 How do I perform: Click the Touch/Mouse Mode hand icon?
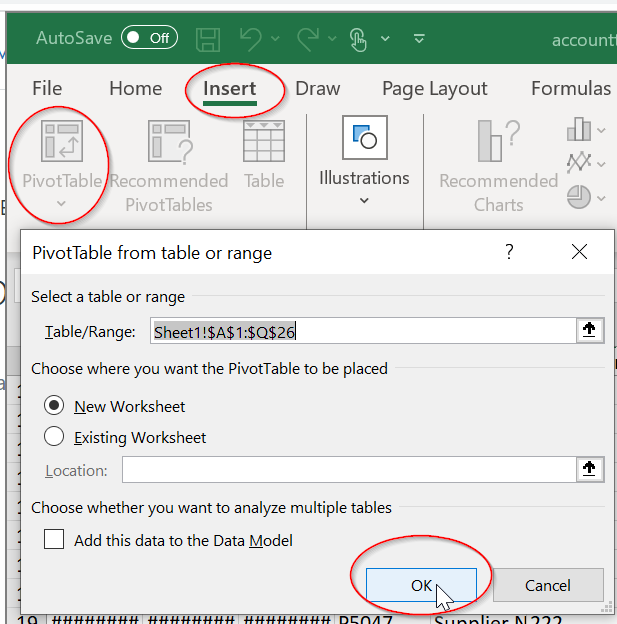click(x=358, y=39)
